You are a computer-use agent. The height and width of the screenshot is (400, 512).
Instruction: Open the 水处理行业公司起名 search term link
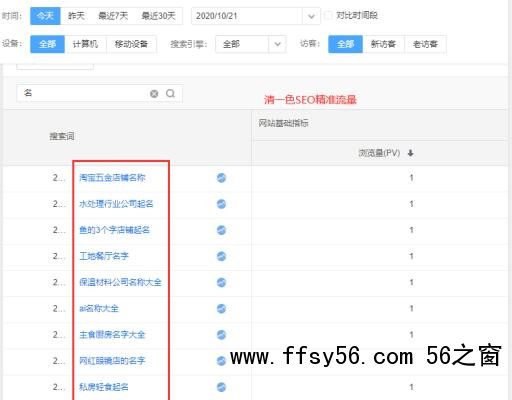tap(116, 204)
